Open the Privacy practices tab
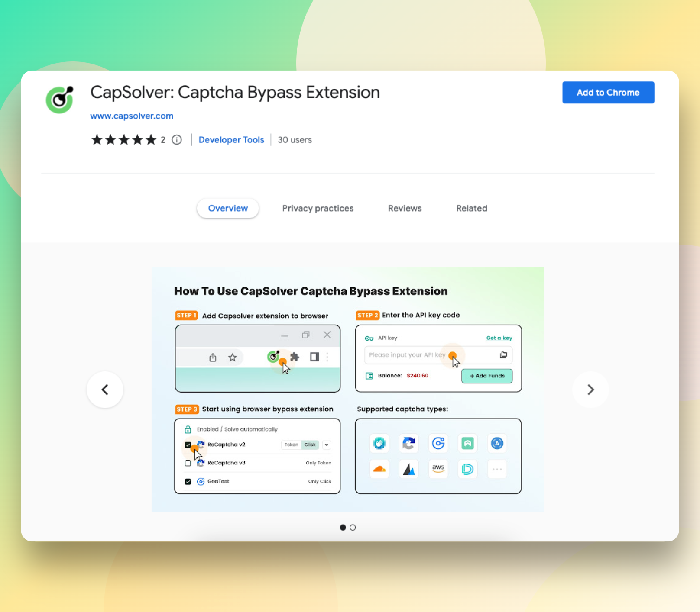 click(x=318, y=208)
